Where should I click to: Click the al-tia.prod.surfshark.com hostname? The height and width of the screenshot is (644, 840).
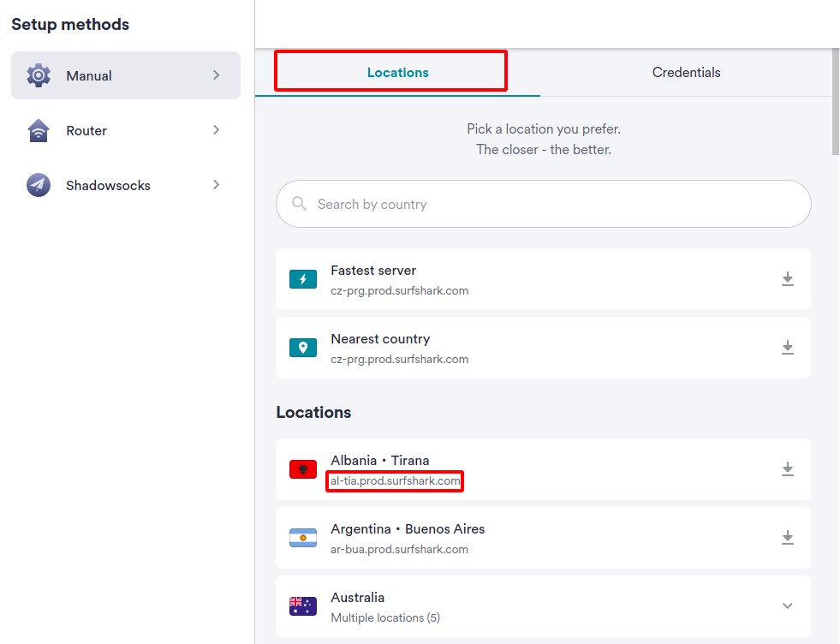click(395, 481)
